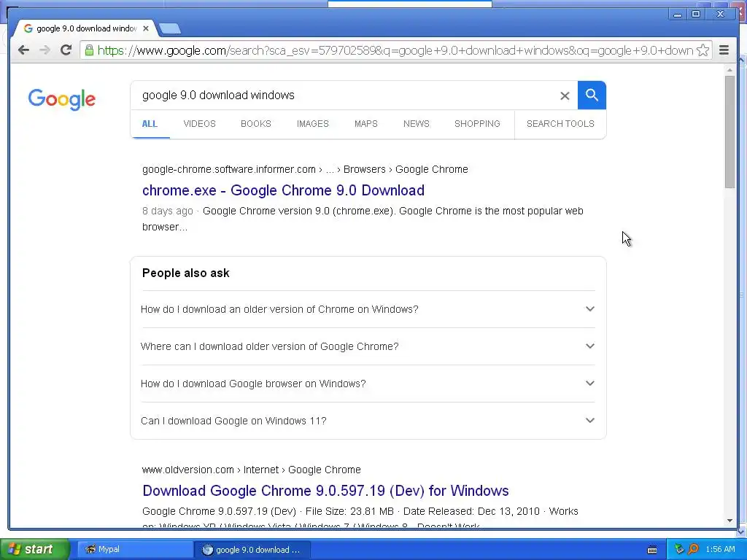This screenshot has height=560, width=747.
Task: Open SEARCH TOOLS options
Action: pos(560,124)
